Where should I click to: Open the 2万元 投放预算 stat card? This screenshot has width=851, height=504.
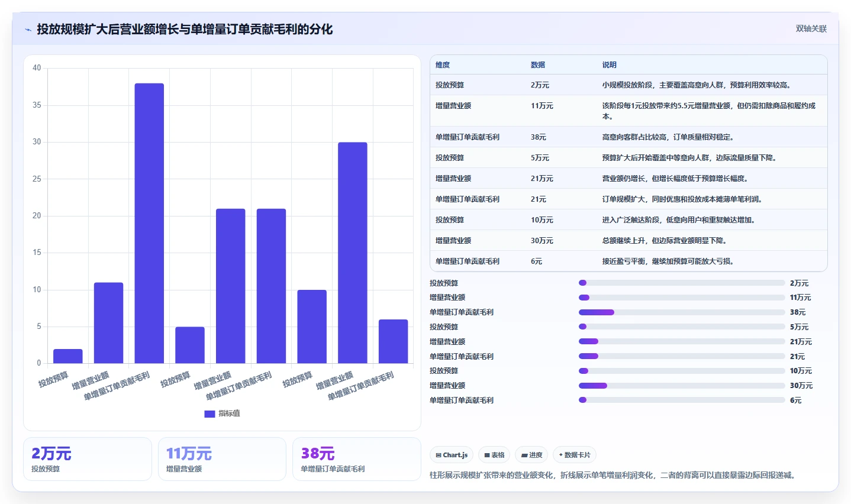click(x=88, y=459)
